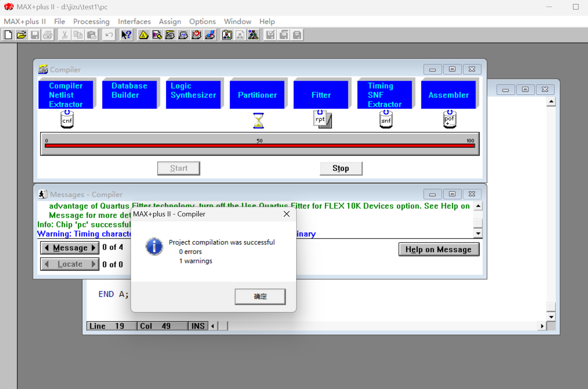Open the Hierarchy Display yellow triangle icon
The image size is (588, 389).
(143, 35)
